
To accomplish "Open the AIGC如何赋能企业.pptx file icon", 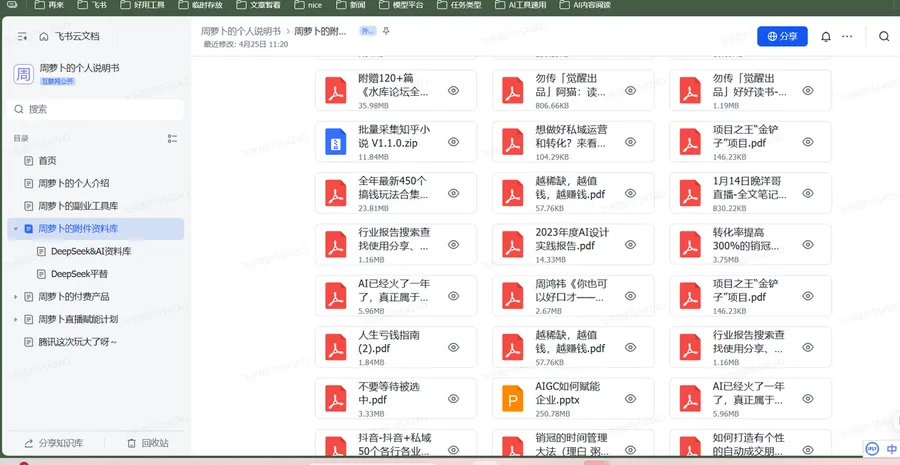I will click(513, 398).
